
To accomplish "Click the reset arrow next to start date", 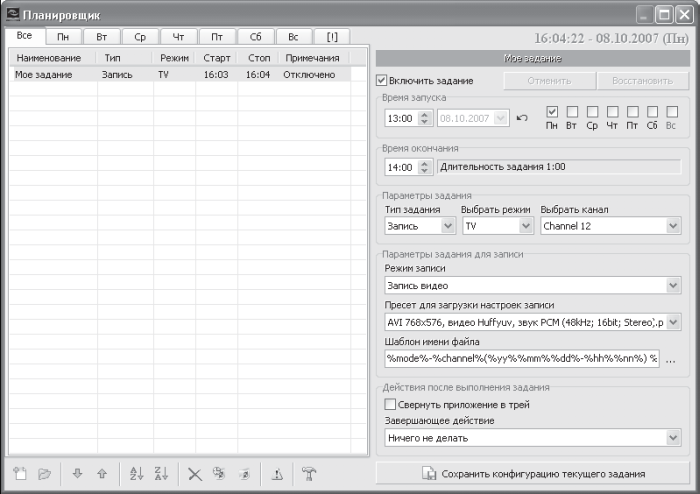I will coord(522,118).
